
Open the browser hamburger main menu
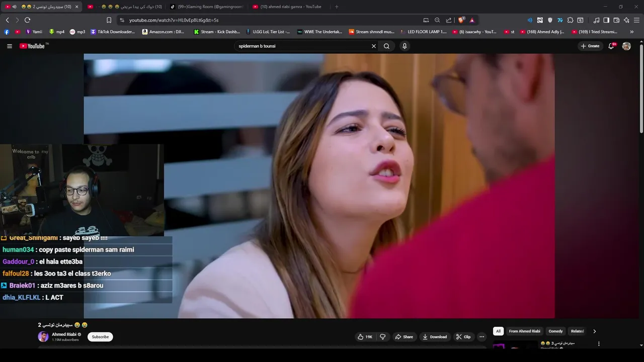click(x=636, y=20)
